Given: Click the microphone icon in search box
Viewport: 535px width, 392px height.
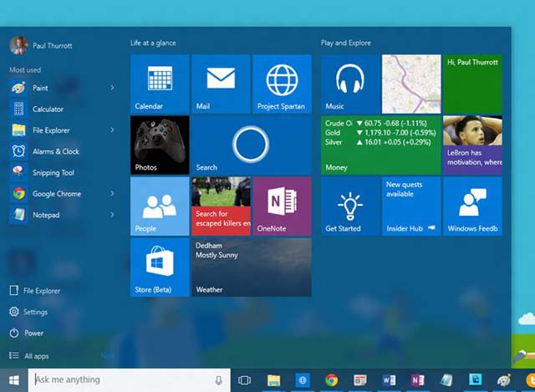Looking at the screenshot, I should point(219,380).
